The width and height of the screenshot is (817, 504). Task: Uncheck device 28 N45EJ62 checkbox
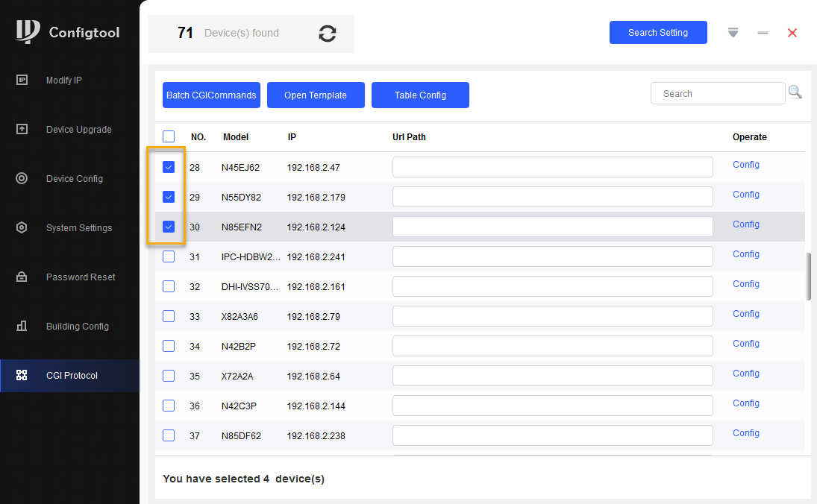[x=169, y=167]
